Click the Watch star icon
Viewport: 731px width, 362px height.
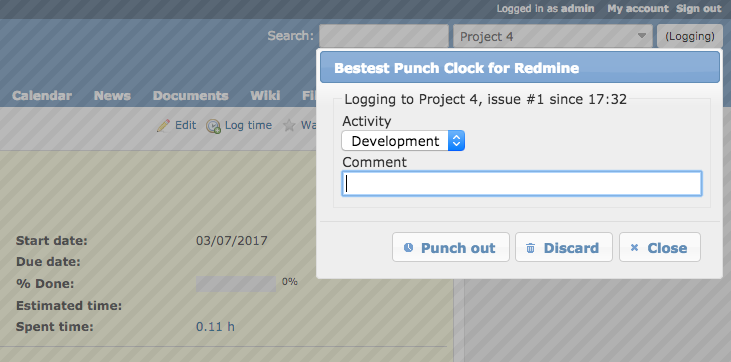tap(290, 125)
